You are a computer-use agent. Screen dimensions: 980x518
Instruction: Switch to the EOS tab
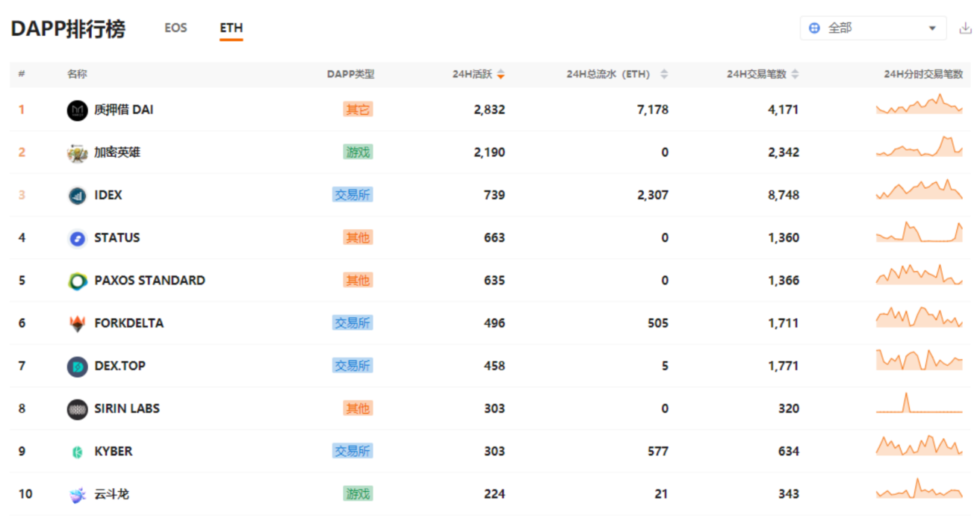click(176, 28)
